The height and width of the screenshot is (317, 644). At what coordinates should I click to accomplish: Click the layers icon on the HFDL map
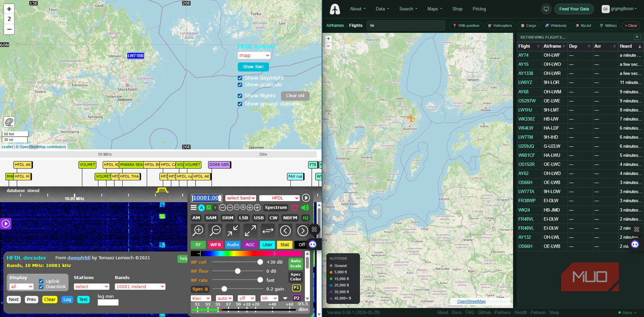(x=9, y=122)
